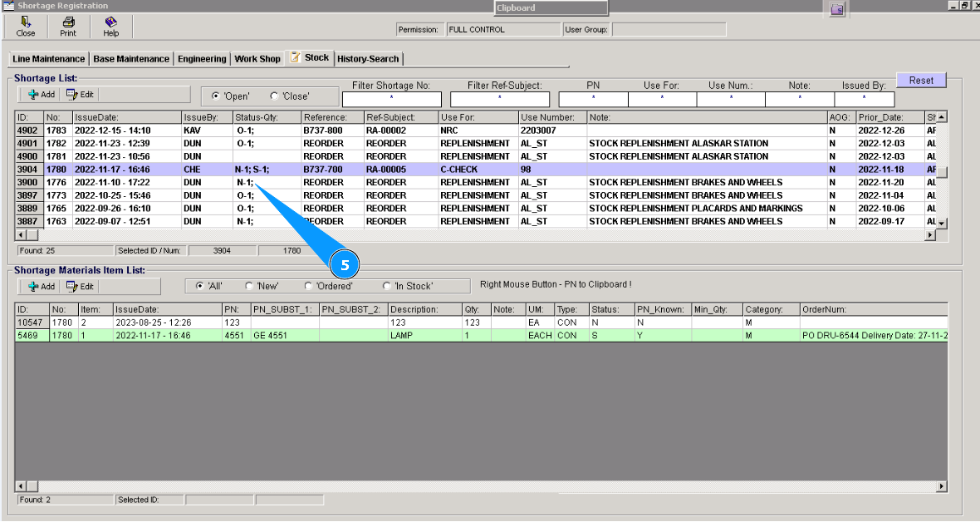980x522 pixels.
Task: Edit the selected Shortage List entry
Action: coord(80,95)
